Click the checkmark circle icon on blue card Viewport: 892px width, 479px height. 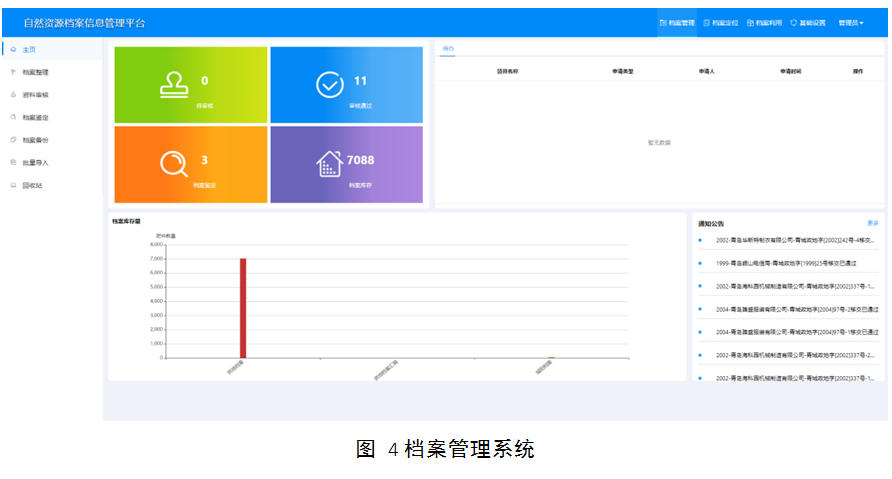(x=330, y=86)
